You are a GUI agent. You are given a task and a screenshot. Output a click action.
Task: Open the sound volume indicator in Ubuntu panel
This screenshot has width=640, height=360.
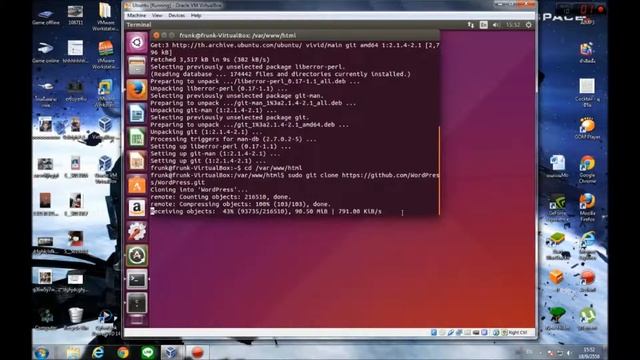[x=496, y=25]
